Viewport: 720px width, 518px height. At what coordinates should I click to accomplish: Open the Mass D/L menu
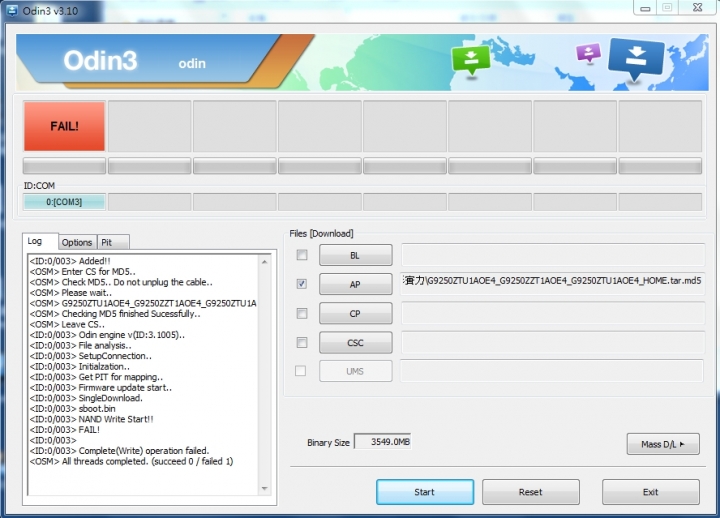[x=663, y=444]
